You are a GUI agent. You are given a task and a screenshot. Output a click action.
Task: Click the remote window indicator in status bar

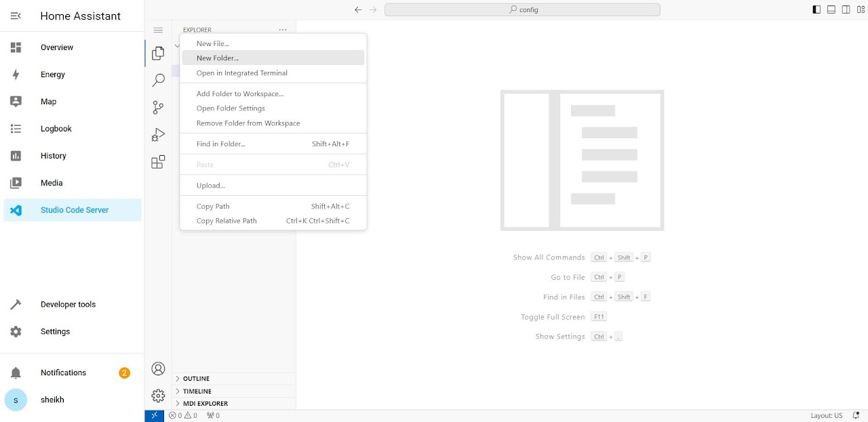point(155,415)
